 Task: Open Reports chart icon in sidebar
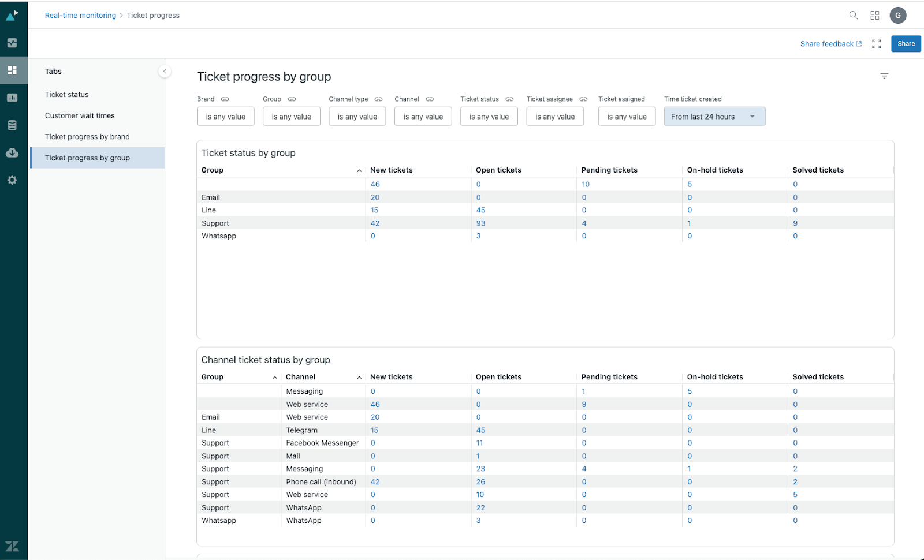tap(12, 98)
